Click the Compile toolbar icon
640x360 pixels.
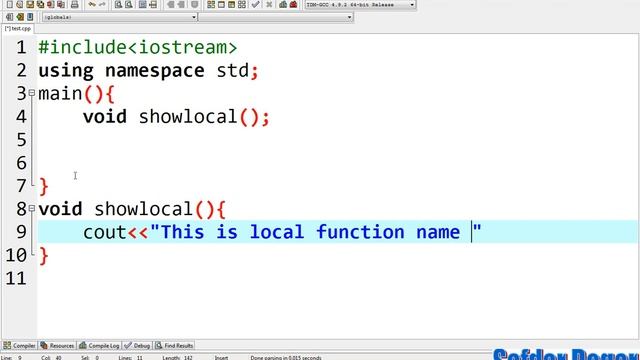coord(211,4)
